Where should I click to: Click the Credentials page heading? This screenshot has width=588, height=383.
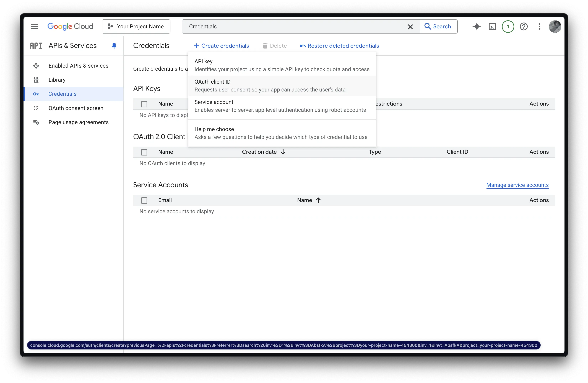tap(151, 45)
